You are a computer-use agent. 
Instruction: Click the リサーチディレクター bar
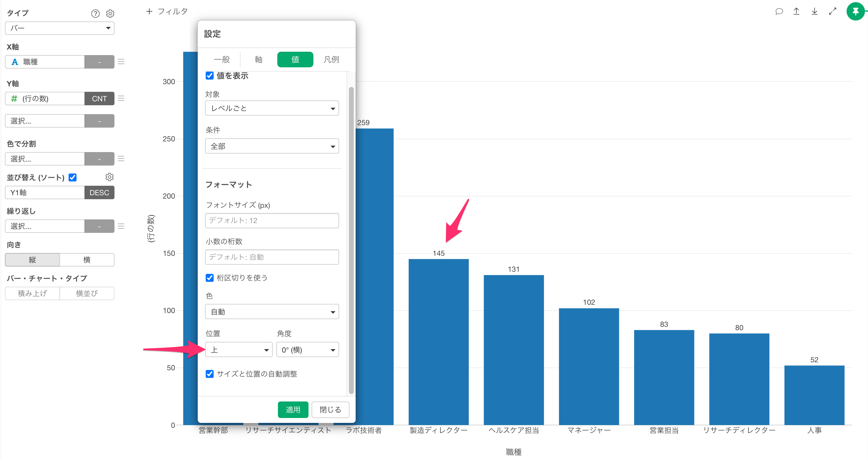pyautogui.click(x=739, y=379)
